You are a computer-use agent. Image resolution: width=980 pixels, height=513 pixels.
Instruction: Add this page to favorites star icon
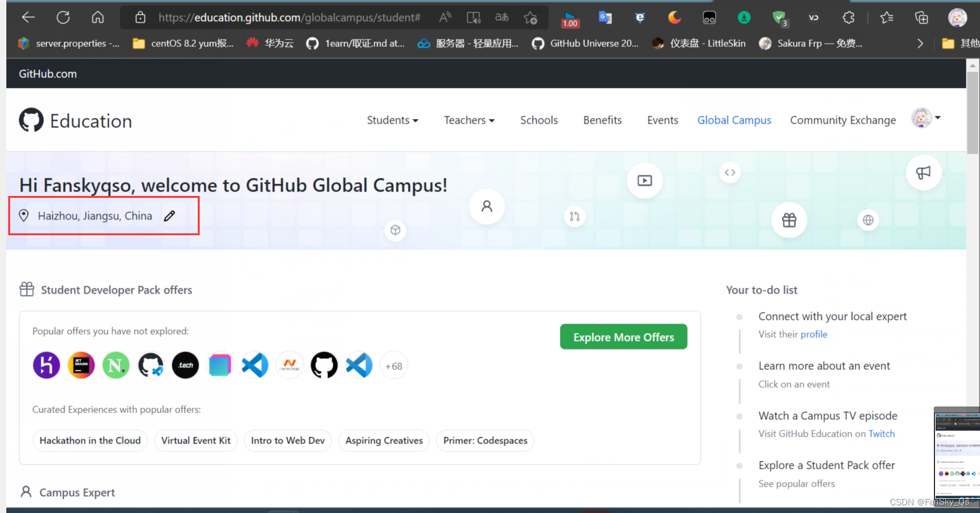point(531,18)
